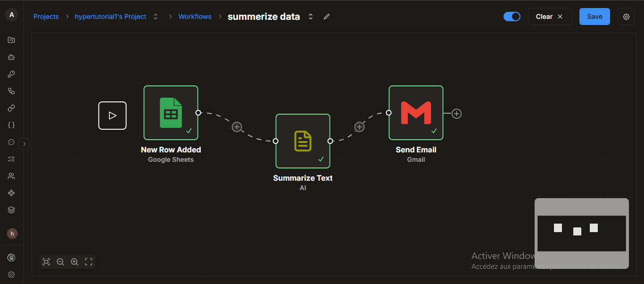This screenshot has width=644, height=284.
Task: Add step between Google Sheets and Summarize Text
Action: (237, 127)
